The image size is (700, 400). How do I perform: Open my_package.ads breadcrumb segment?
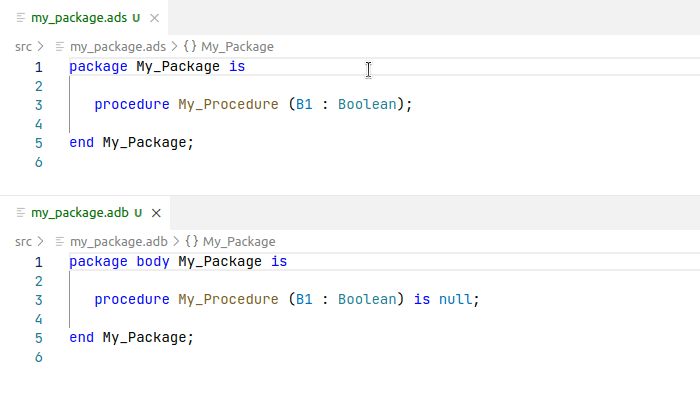click(x=118, y=46)
